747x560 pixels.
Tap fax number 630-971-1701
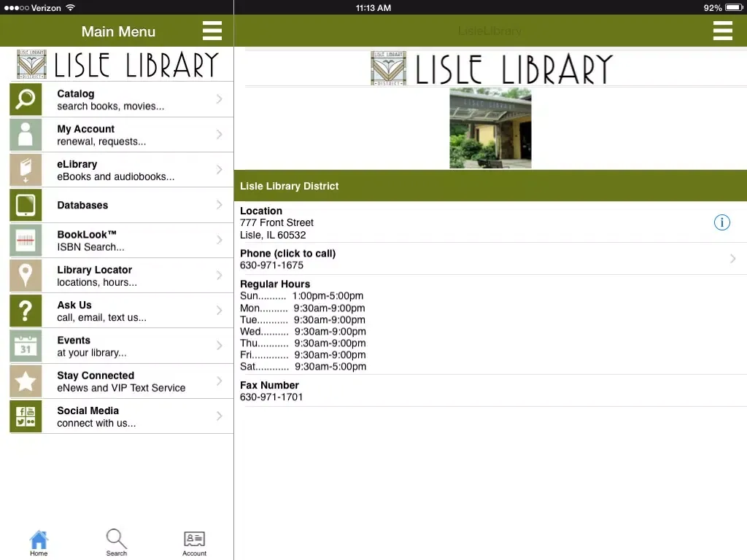271,397
